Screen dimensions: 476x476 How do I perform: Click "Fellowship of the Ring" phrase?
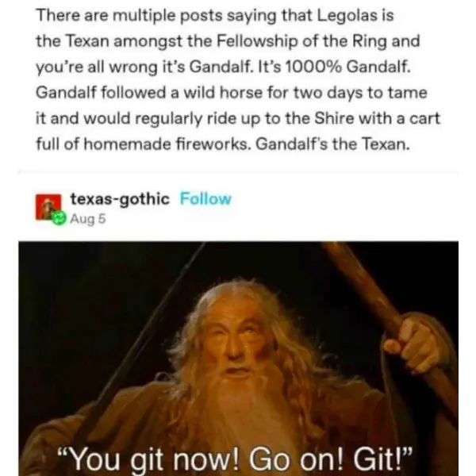point(302,41)
